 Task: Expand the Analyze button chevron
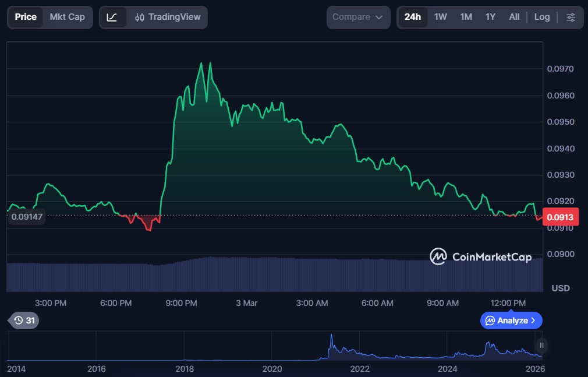click(533, 320)
